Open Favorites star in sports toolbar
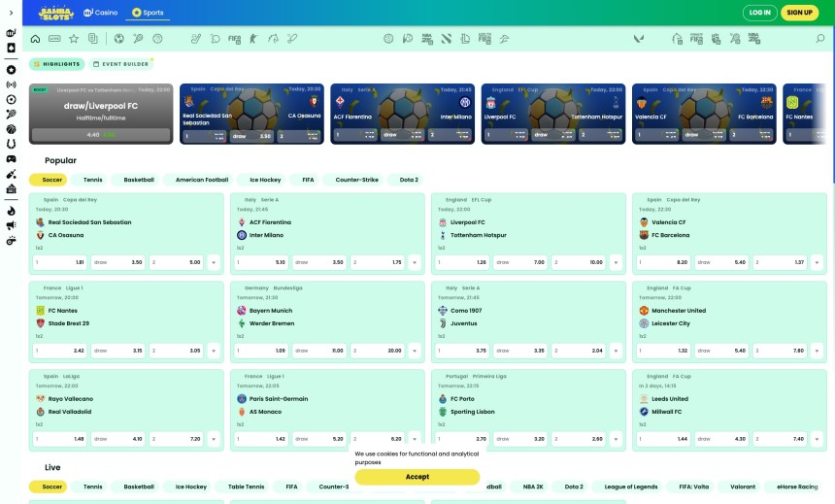Image resolution: width=835 pixels, height=504 pixels. click(x=74, y=39)
